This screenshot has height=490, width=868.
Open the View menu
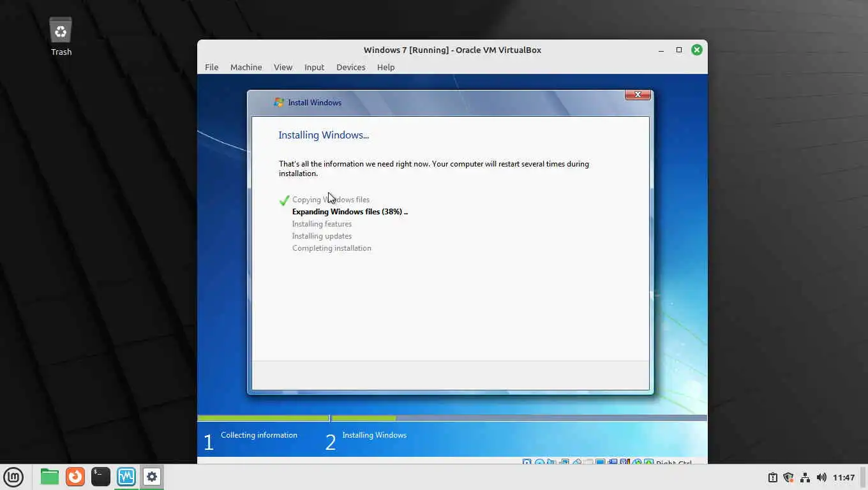click(x=283, y=67)
